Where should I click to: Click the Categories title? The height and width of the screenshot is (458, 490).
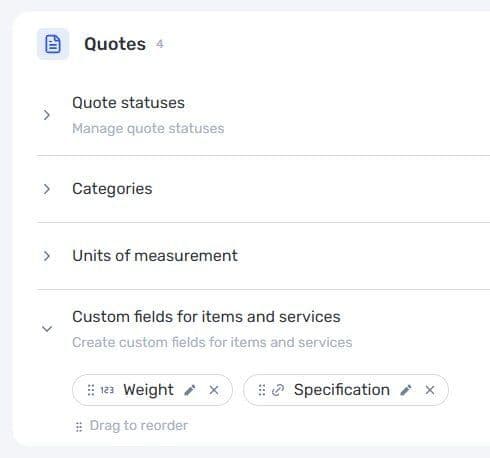click(112, 189)
